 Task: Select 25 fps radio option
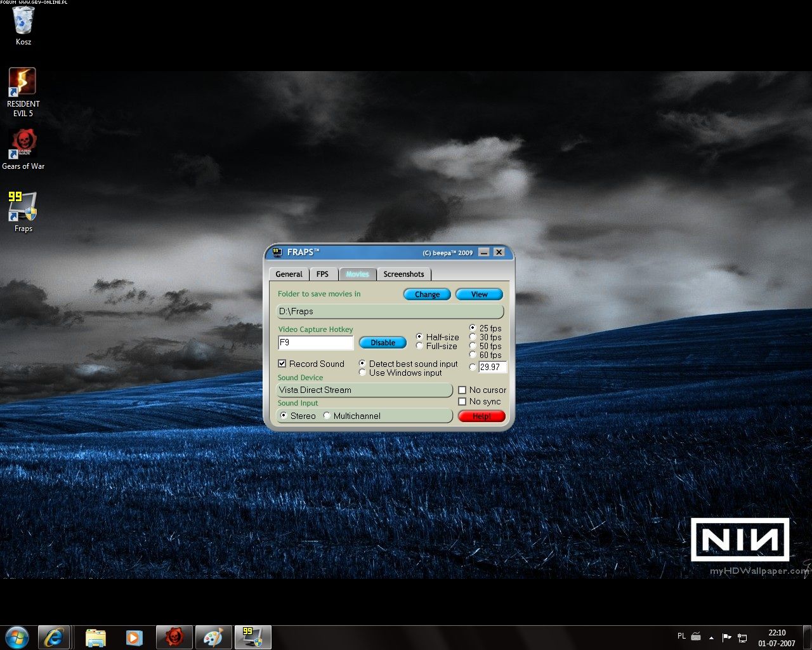click(x=485, y=328)
